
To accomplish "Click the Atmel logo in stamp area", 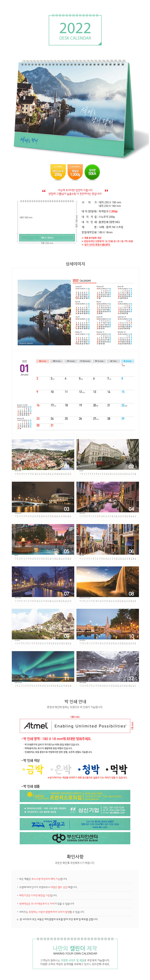I will point(36,726).
